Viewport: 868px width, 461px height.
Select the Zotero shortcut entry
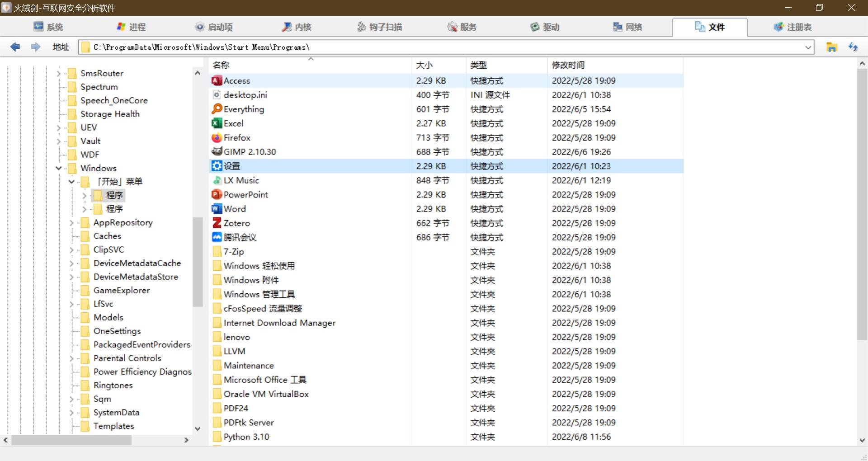click(x=236, y=223)
